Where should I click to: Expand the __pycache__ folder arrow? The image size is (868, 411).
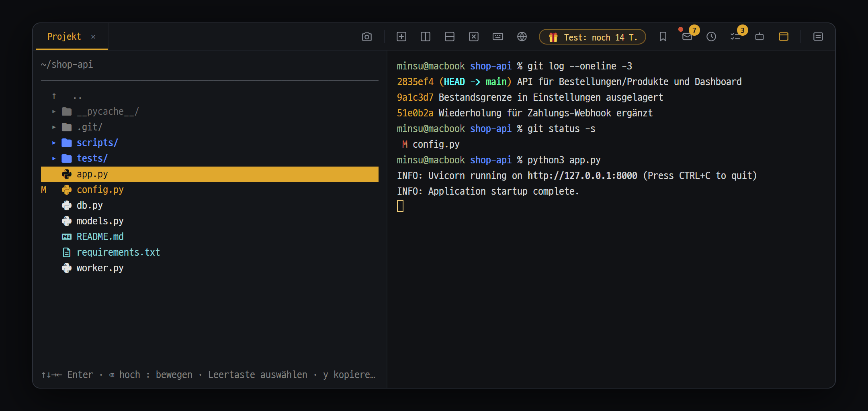tap(54, 112)
